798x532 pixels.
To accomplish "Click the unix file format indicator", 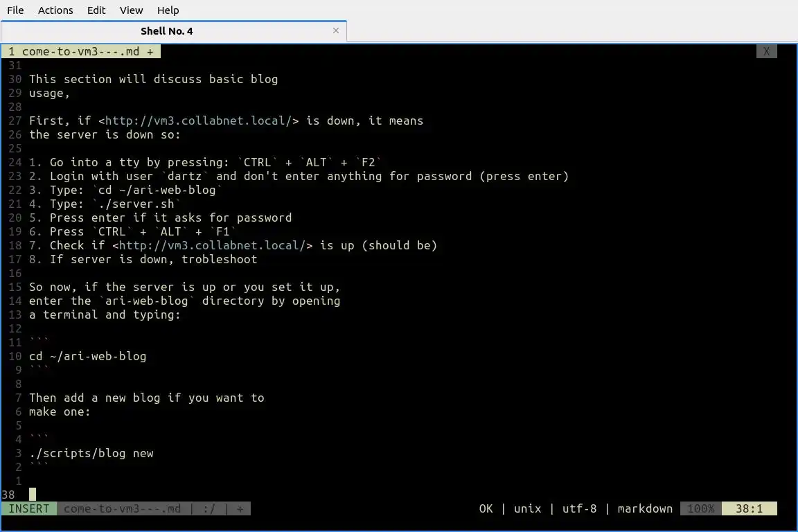I will (527, 508).
